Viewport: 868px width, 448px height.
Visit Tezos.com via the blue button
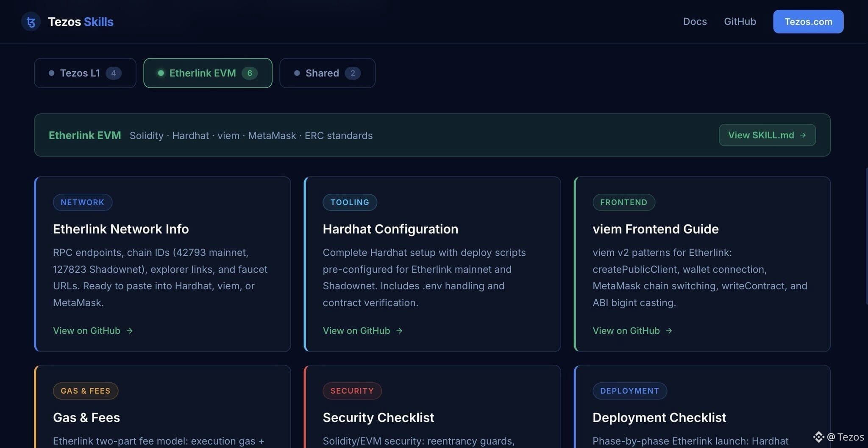click(808, 22)
